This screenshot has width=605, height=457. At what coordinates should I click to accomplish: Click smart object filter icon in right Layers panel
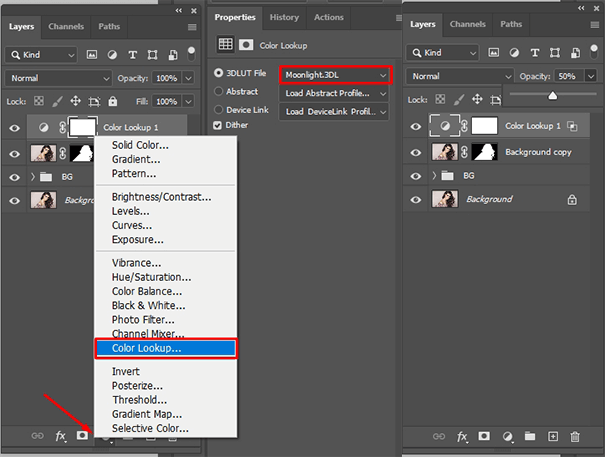(575, 52)
